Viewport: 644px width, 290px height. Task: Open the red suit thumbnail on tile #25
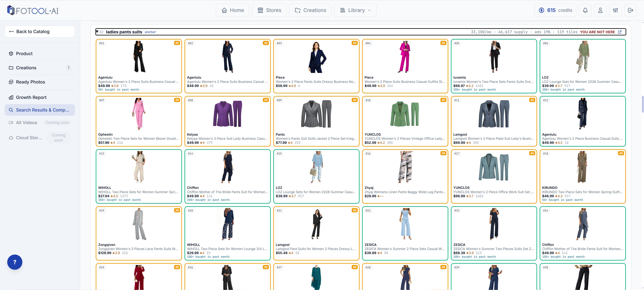coord(139,277)
